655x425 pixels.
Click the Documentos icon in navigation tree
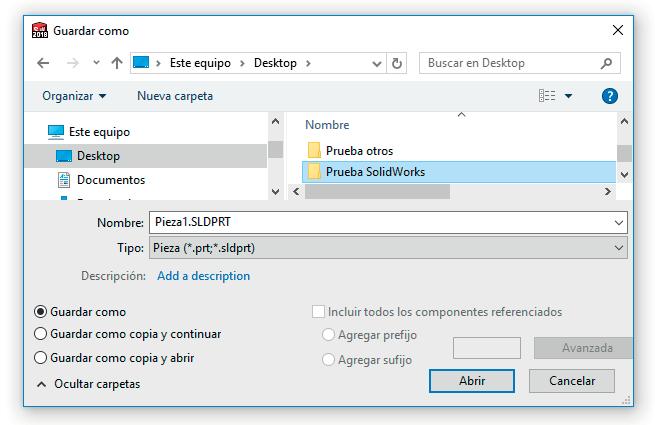coord(64,180)
